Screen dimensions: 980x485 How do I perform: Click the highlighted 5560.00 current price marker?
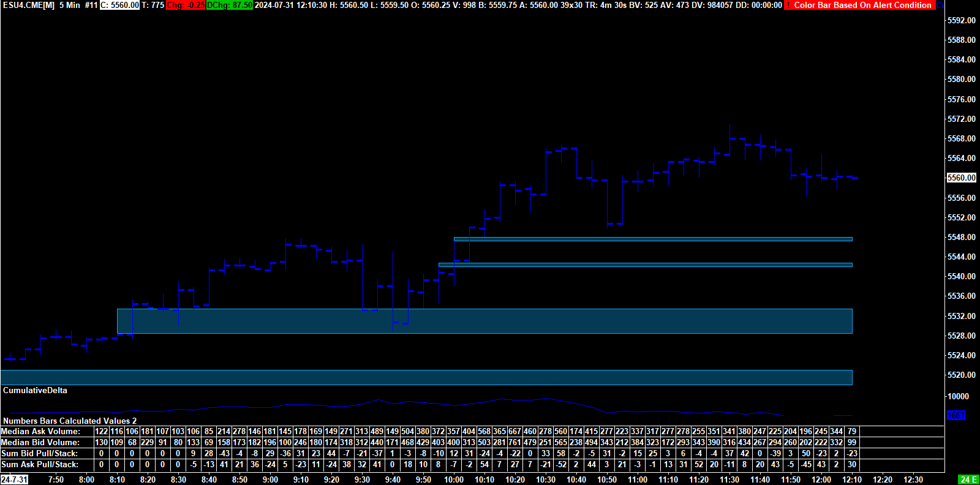[x=961, y=178]
